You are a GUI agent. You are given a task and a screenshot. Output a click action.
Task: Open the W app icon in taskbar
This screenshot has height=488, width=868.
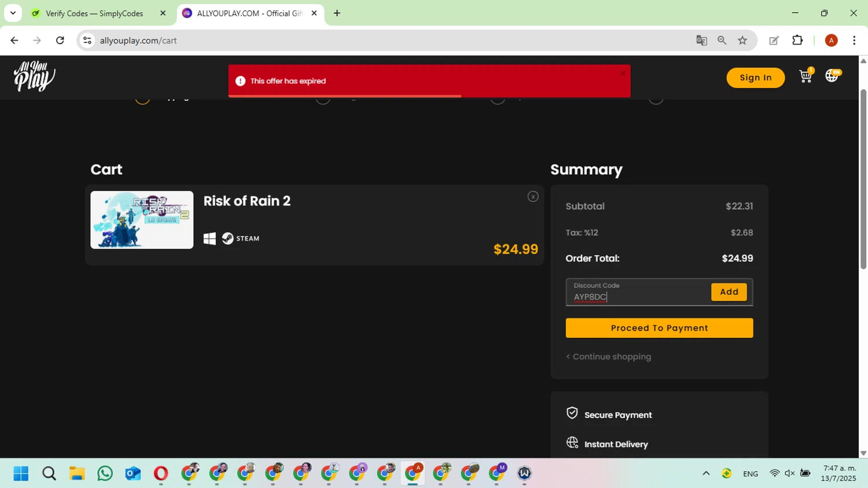[525, 474]
